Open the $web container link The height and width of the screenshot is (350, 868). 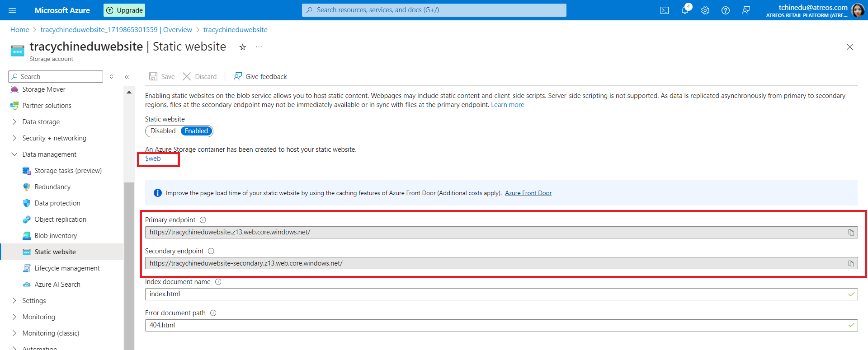pos(153,159)
